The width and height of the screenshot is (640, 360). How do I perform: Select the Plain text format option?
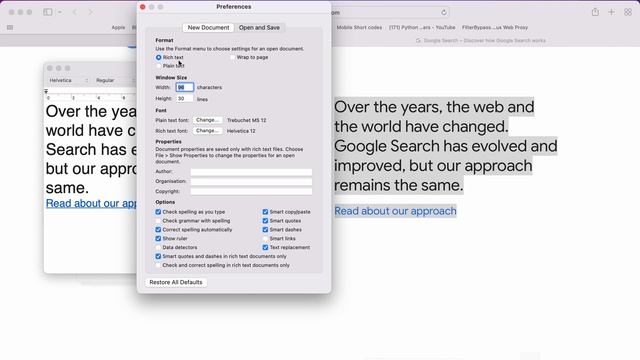click(x=158, y=66)
